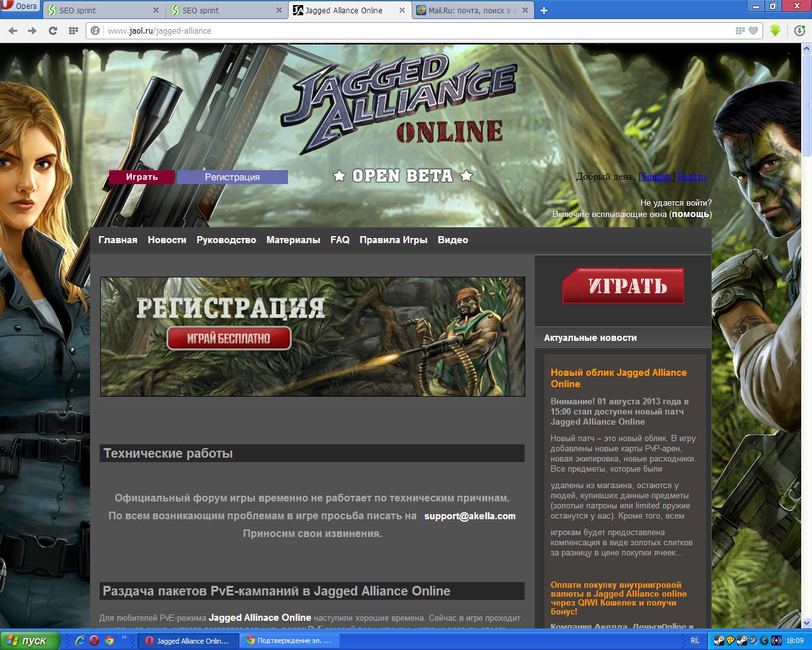Close the second SEO sprint tab
The width and height of the screenshot is (812, 650).
tap(279, 10)
